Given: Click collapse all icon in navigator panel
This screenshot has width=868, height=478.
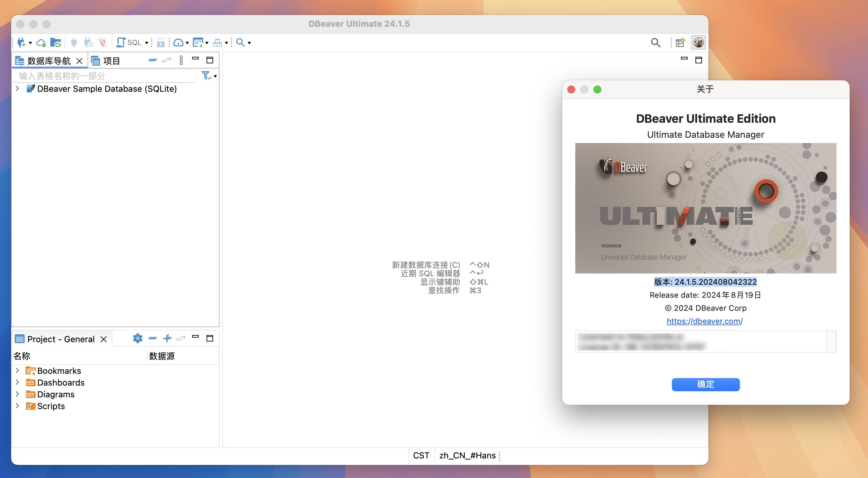Looking at the screenshot, I should 153,60.
